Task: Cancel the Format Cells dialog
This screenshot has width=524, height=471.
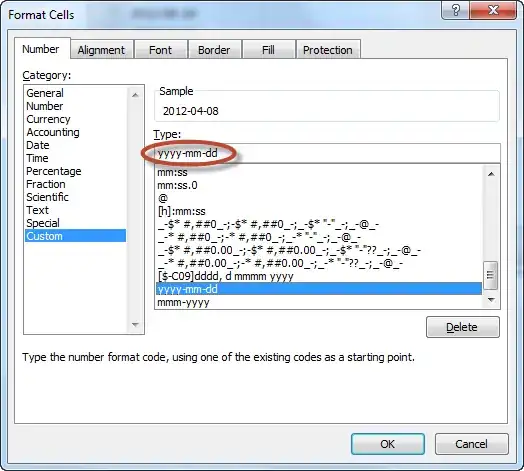Action: click(472, 444)
